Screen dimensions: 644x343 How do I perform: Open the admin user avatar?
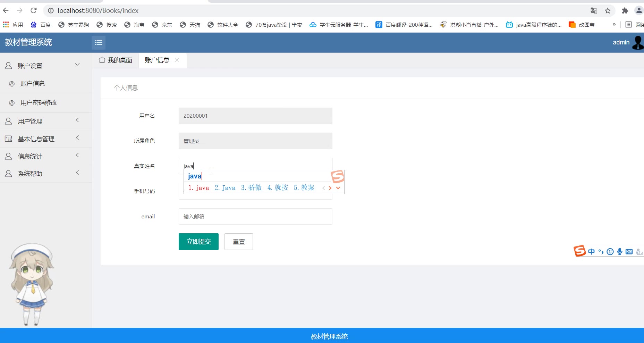click(638, 42)
